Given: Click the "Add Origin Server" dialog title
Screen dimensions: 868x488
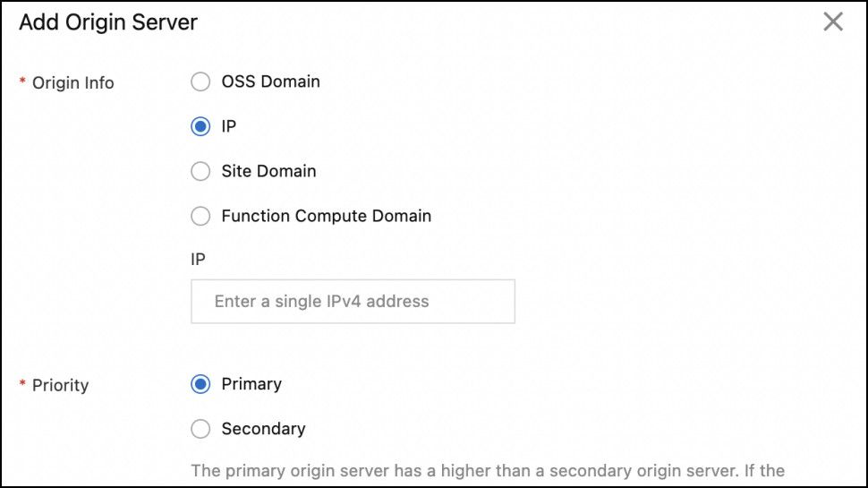Looking at the screenshot, I should pyautogui.click(x=108, y=23).
